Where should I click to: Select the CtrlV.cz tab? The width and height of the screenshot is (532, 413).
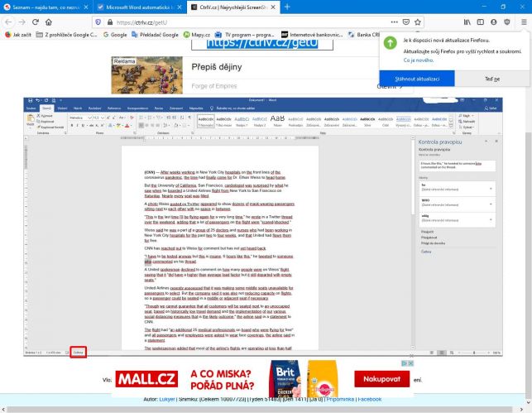[x=233, y=7]
